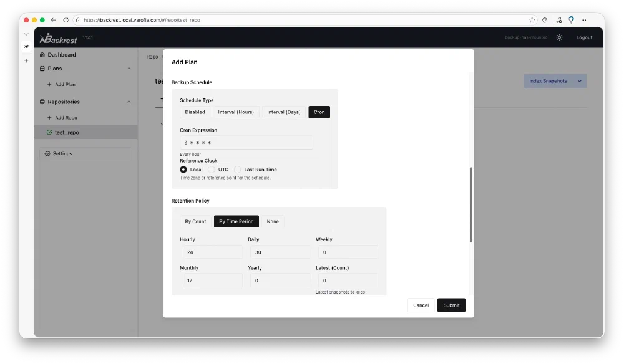Open the browser three-dot menu
The width and height of the screenshot is (624, 364).
coord(584,20)
